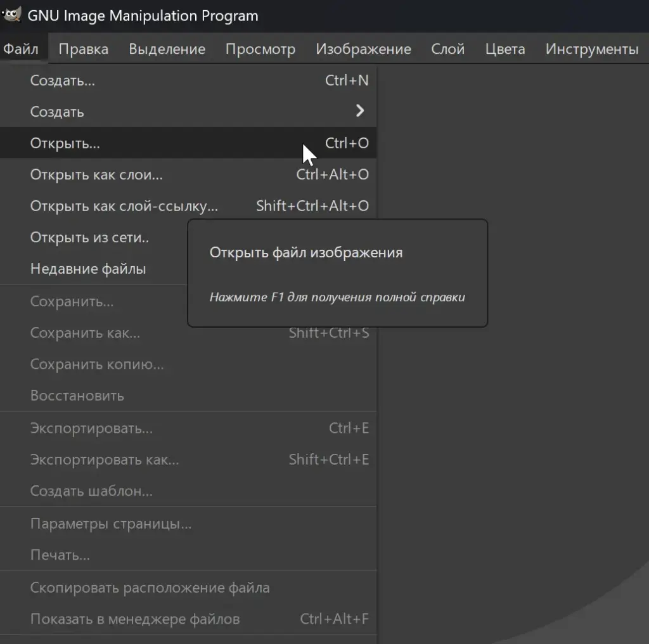649x644 pixels.
Task: Choose Открыть как слои...
Action: 188,174
